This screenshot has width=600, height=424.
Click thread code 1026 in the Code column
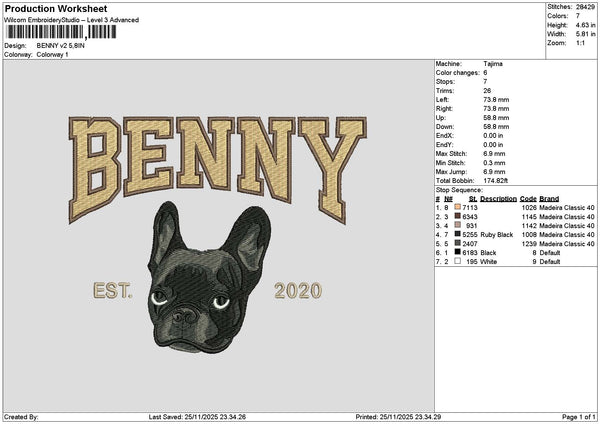point(529,207)
